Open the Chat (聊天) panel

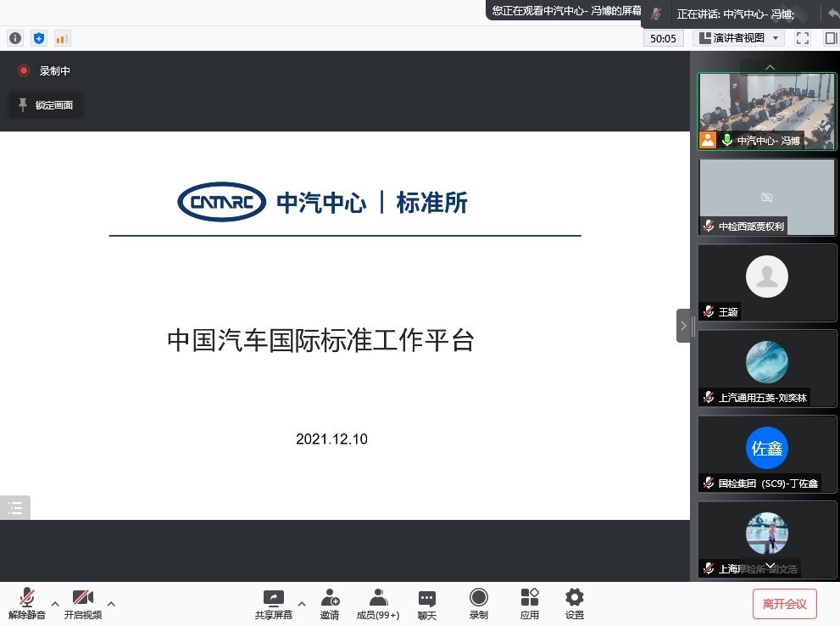pyautogui.click(x=427, y=603)
